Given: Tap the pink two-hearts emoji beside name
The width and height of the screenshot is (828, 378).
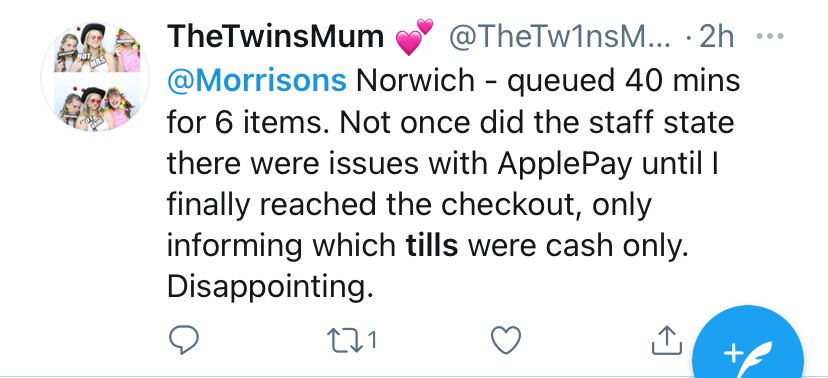Looking at the screenshot, I should 415,36.
